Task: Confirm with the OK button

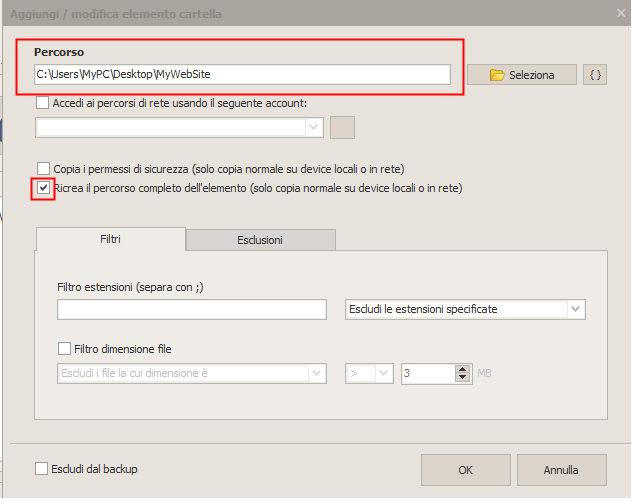Action: tap(466, 470)
